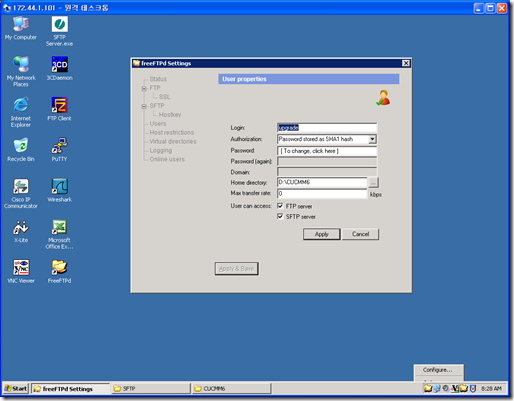Click the Cancel button
Screen dimensions: 514x401
[360, 234]
